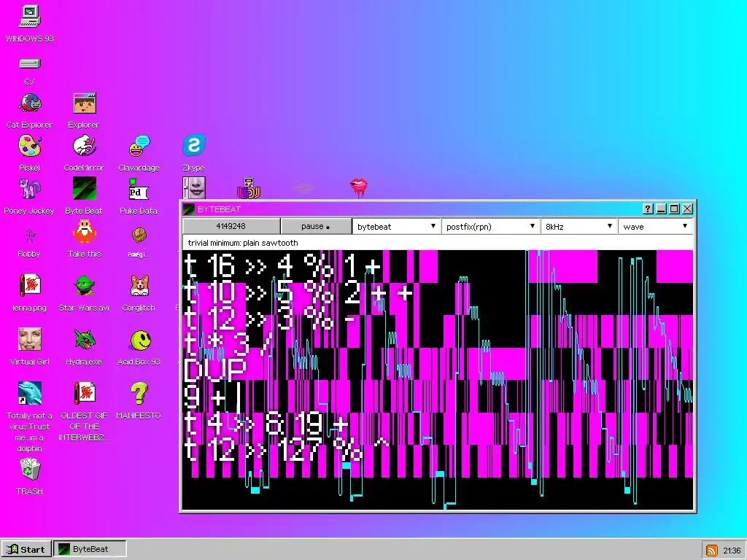Screen dimensions: 747x560
Task: Open the music player icon next to face icon
Action: (249, 189)
